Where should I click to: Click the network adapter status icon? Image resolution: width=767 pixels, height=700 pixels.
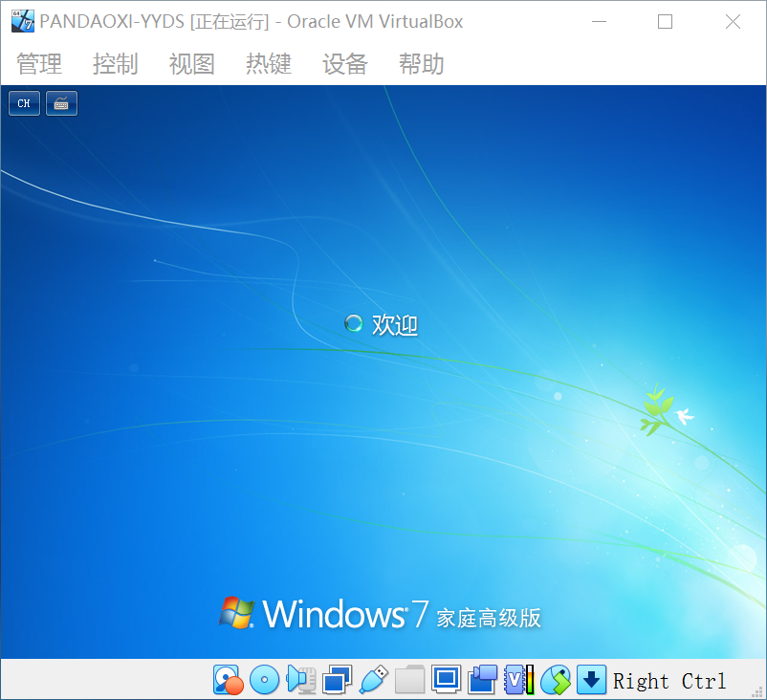coord(337,680)
